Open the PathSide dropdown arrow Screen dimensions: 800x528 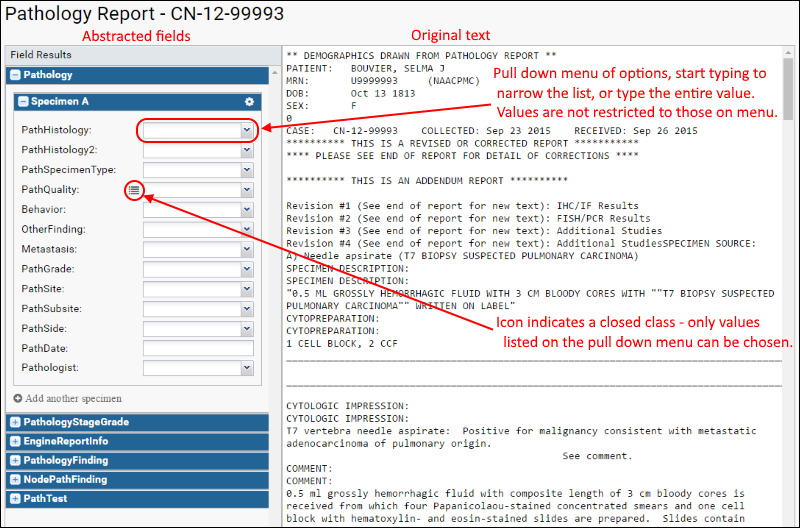[x=247, y=329]
